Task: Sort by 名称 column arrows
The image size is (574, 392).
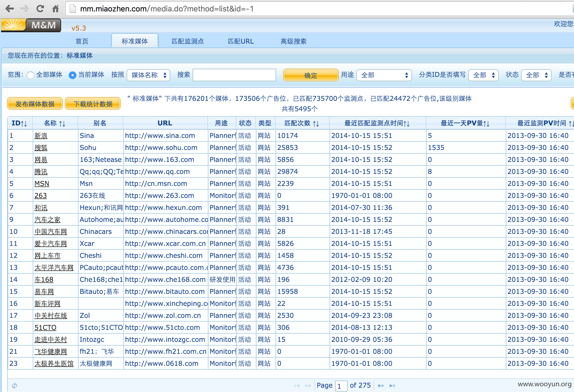Action: click(x=62, y=123)
